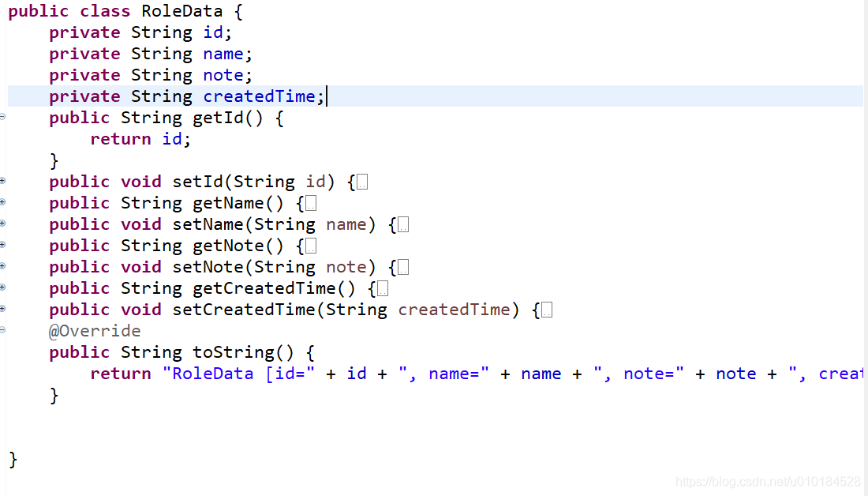
Task: Click the createdTime field declaration
Action: (186, 96)
